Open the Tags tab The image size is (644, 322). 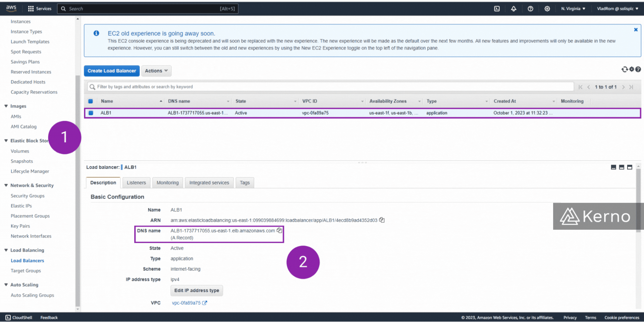[245, 183]
